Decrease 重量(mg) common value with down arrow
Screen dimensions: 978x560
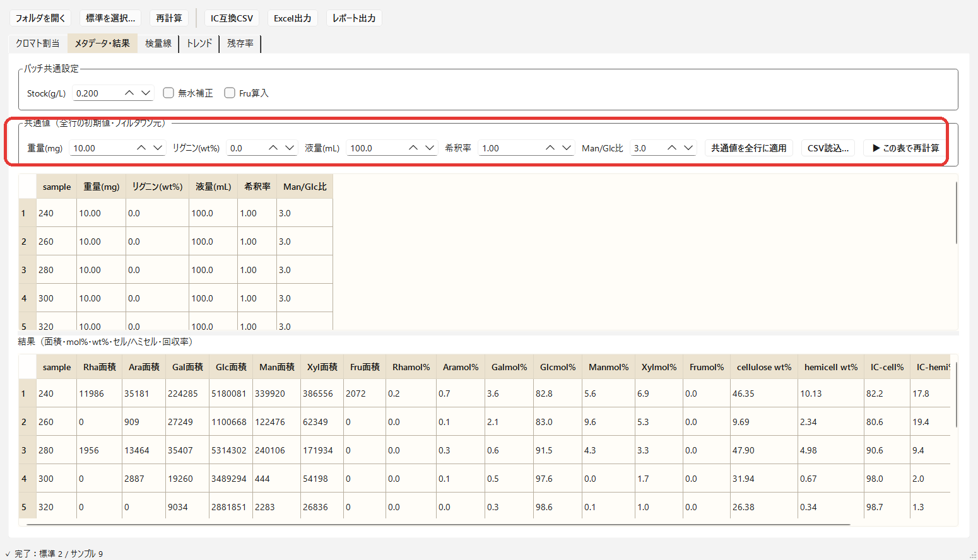coord(158,148)
